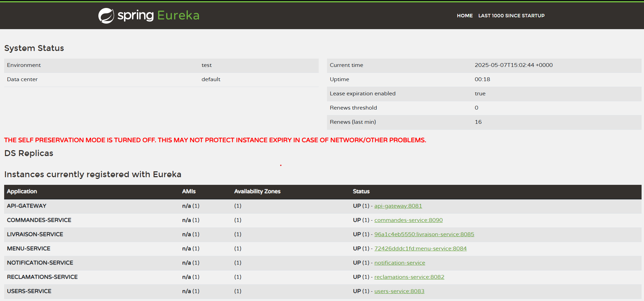Click the red self preservation warning text
The width and height of the screenshot is (644, 301).
pyautogui.click(x=215, y=140)
